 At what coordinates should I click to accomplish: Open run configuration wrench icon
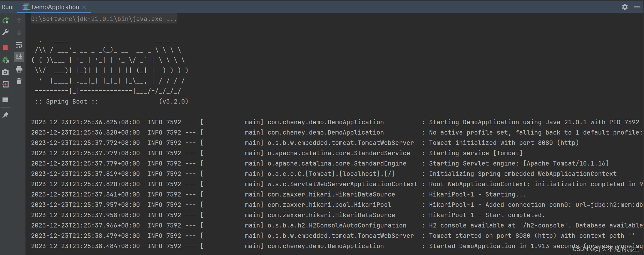(5, 33)
